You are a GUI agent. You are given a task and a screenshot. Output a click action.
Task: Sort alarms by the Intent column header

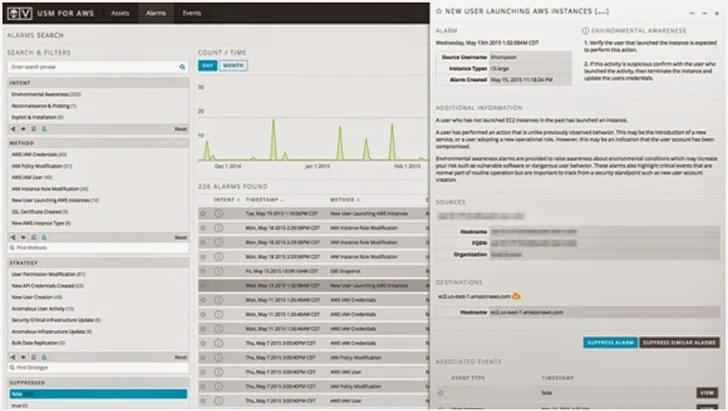tap(227, 200)
